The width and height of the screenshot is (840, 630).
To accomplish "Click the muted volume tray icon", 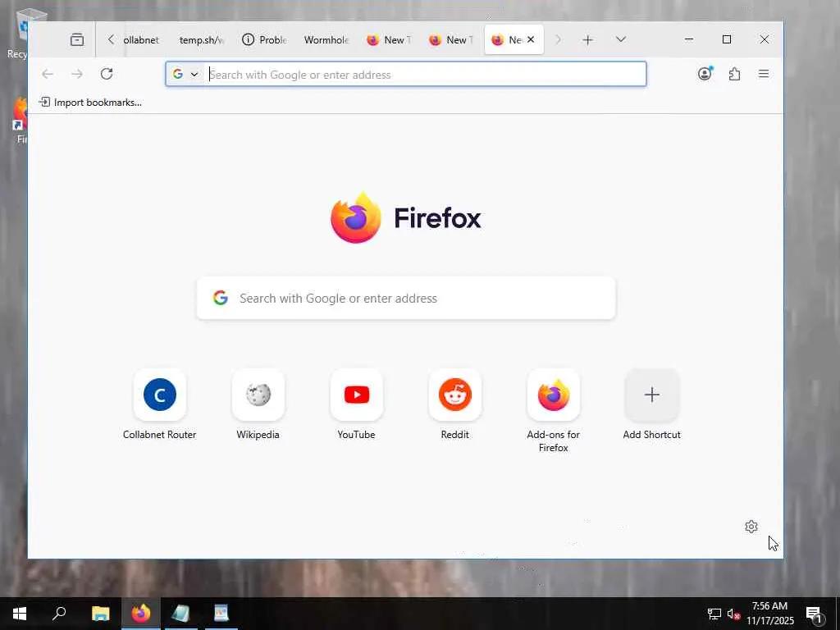I will click(733, 614).
